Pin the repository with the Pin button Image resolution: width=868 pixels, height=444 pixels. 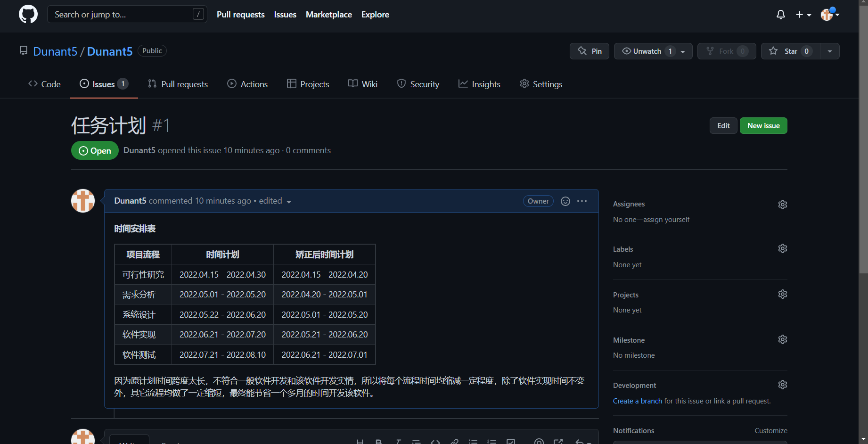point(590,51)
